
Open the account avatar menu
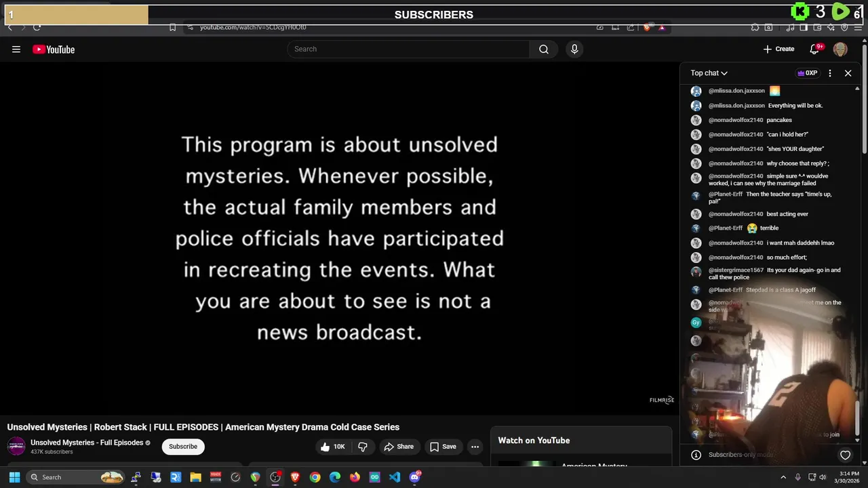840,49
